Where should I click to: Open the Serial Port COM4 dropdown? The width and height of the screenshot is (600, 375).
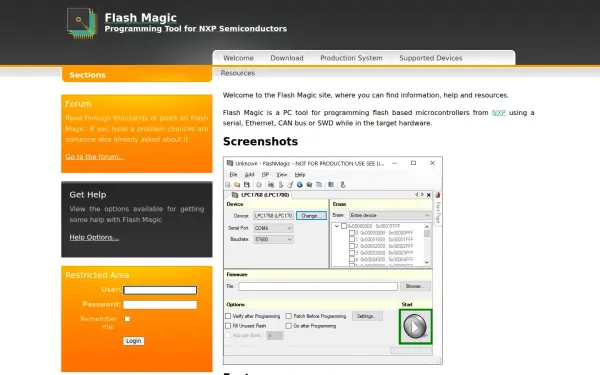[274, 228]
